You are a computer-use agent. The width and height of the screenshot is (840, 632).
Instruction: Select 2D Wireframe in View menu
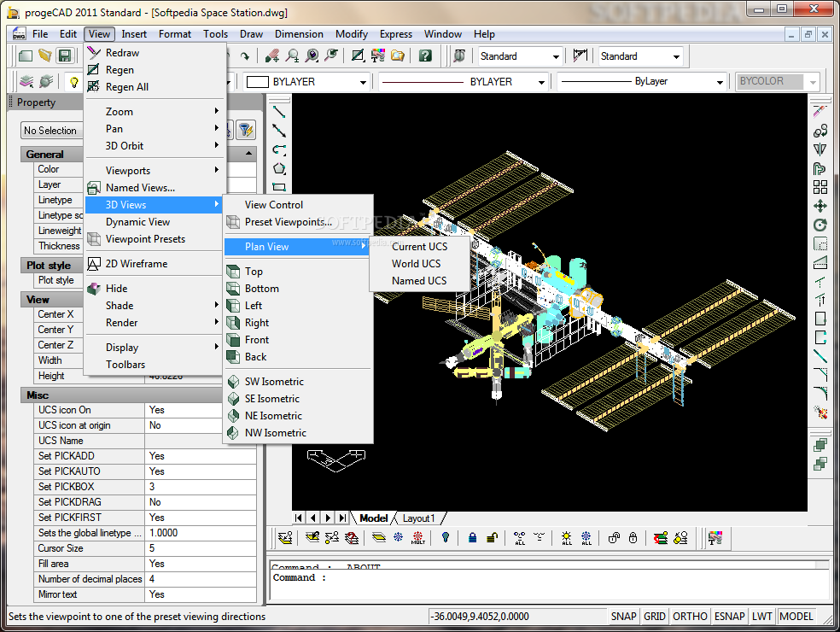tap(137, 264)
